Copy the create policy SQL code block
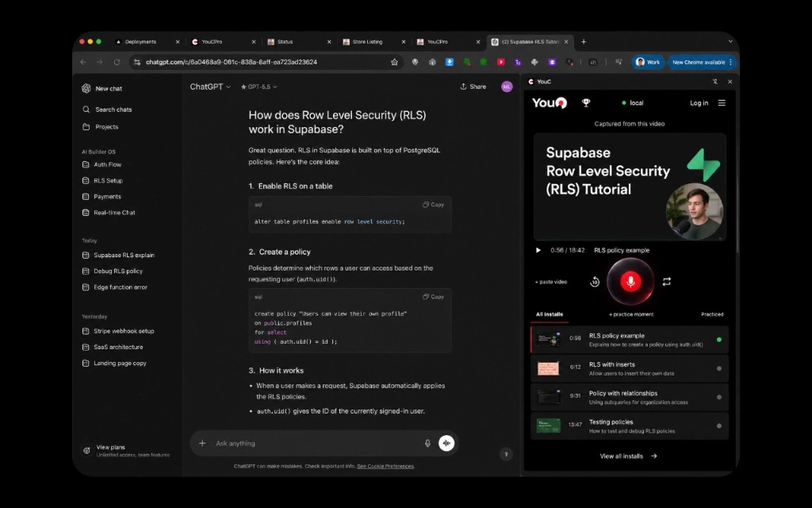This screenshot has height=508, width=812. [x=434, y=297]
